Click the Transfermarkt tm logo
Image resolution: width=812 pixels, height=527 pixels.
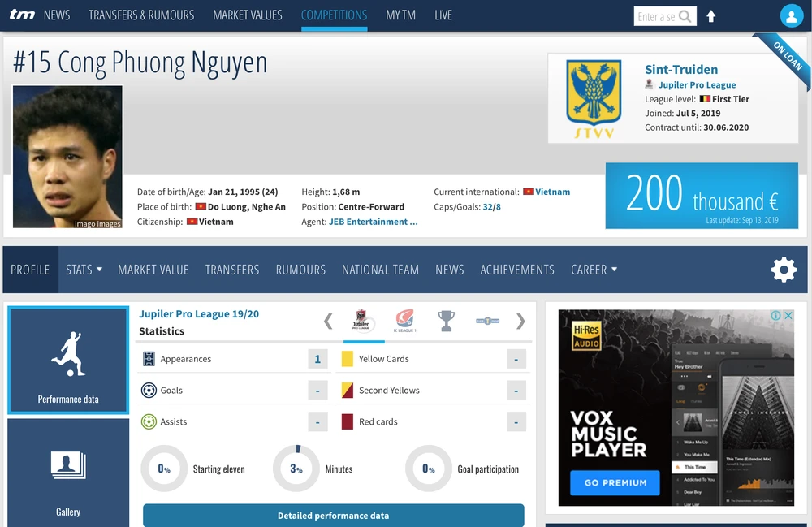[x=22, y=15]
